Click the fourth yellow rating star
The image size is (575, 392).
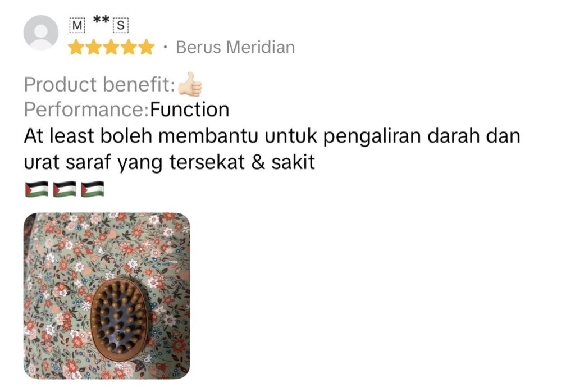129,47
